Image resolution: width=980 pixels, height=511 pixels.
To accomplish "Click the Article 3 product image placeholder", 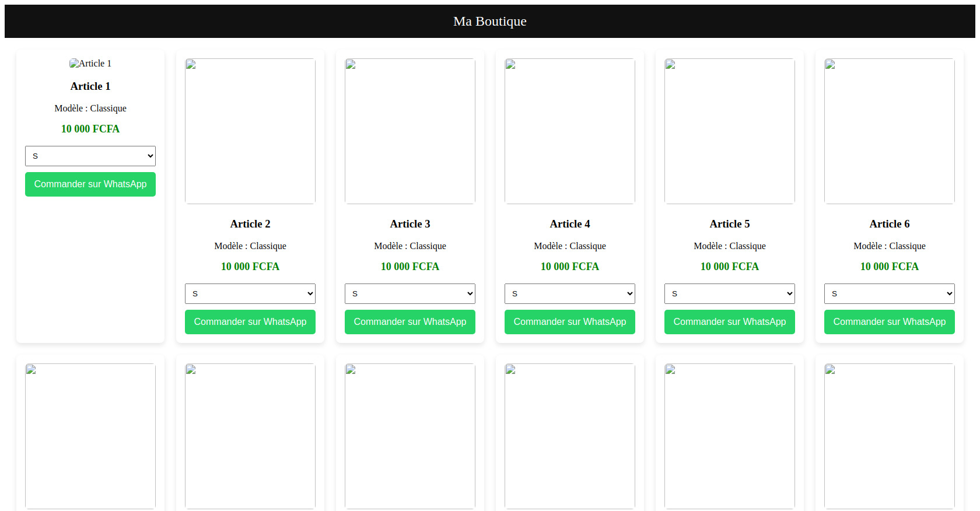I will [409, 131].
